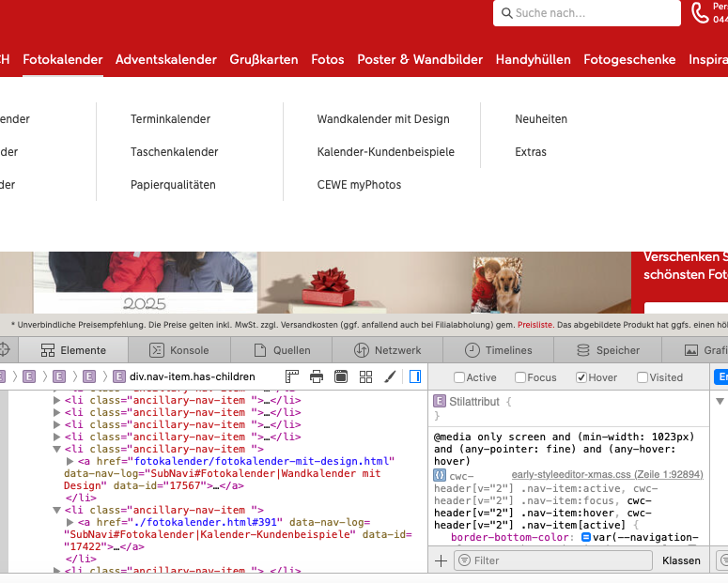Uncheck the Hover pseudo-class checkbox
This screenshot has height=583, width=728.
[581, 377]
